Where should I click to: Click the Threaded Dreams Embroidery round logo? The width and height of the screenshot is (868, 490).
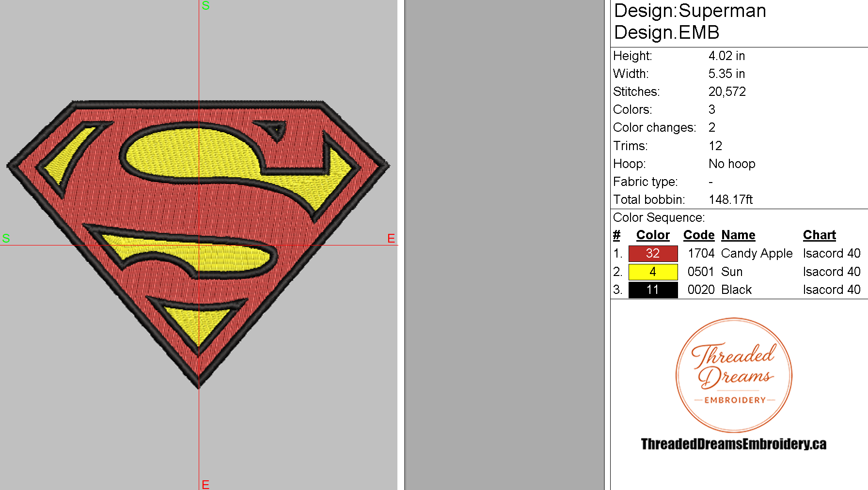pos(734,375)
